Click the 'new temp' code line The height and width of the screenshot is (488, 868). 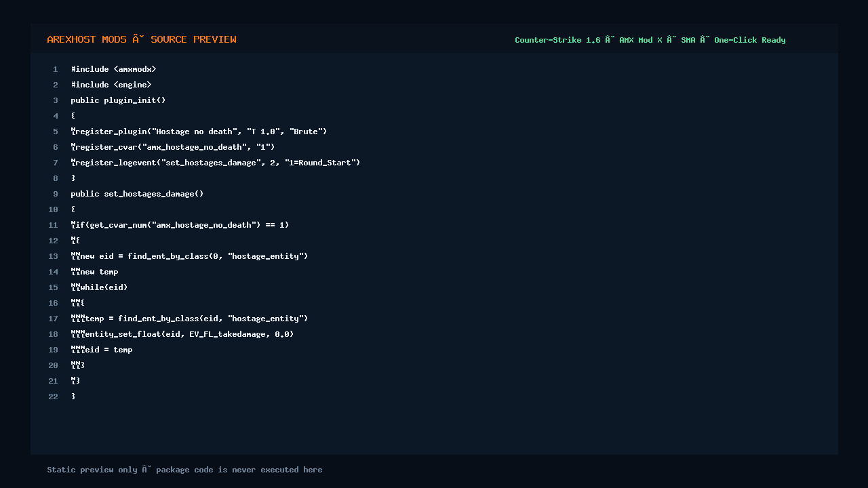[94, 272]
